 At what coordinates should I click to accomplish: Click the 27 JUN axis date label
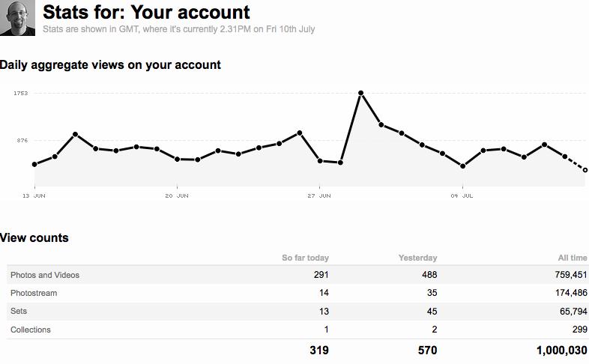point(319,196)
